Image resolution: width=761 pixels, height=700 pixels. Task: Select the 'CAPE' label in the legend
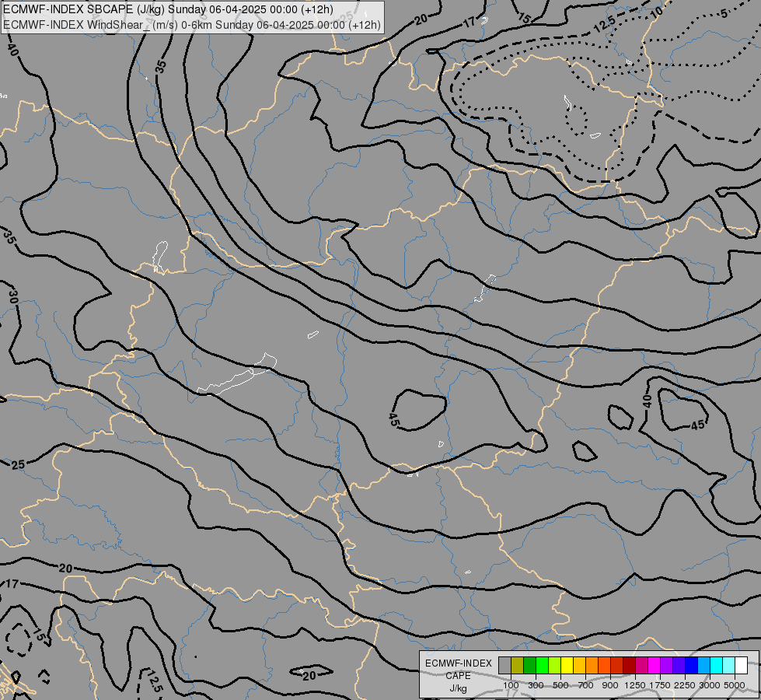(458, 676)
